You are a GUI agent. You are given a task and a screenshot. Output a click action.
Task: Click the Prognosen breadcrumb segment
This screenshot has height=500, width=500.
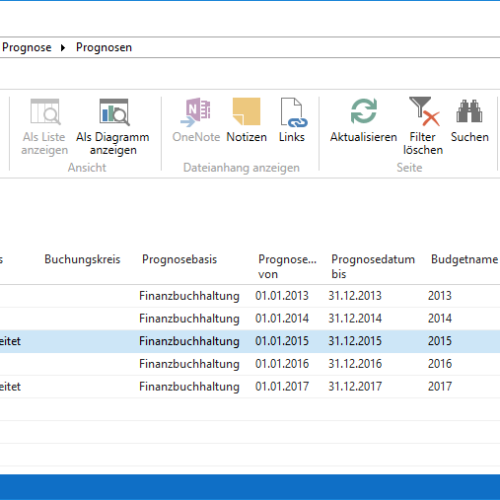104,47
